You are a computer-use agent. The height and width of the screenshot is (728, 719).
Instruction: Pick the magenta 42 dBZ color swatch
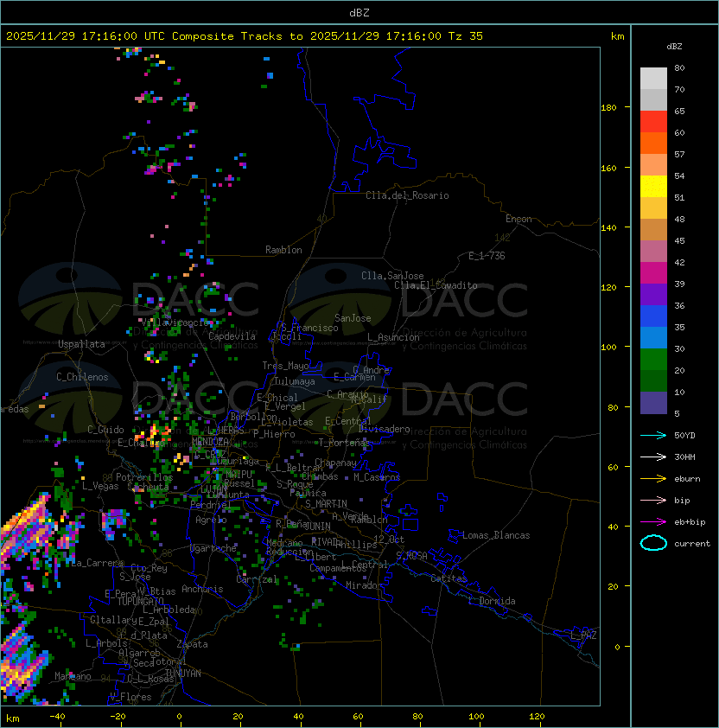653,273
